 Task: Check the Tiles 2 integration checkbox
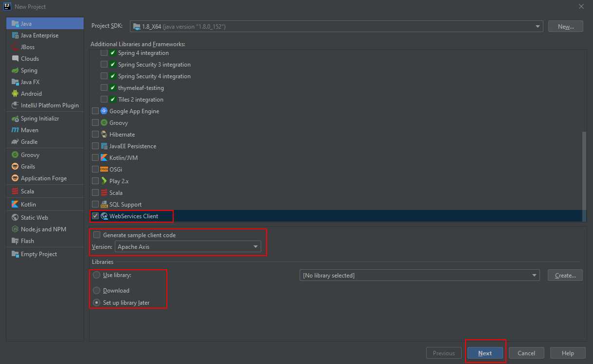point(104,99)
